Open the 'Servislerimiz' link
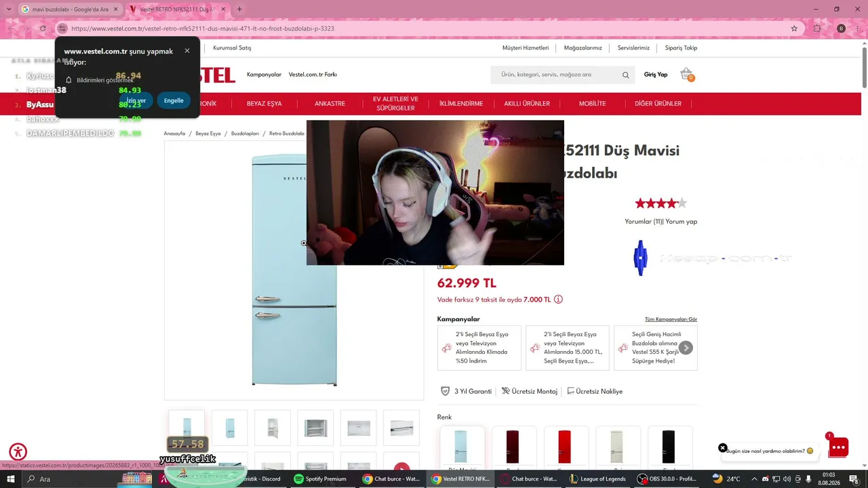Image resolution: width=868 pixels, height=488 pixels. click(x=633, y=48)
